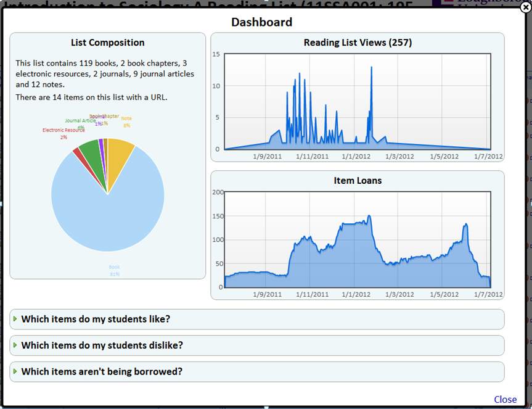This screenshot has height=409, width=532.
Task: Click the 1/7/2012 label on Reading List Views axis
Action: tap(488, 157)
